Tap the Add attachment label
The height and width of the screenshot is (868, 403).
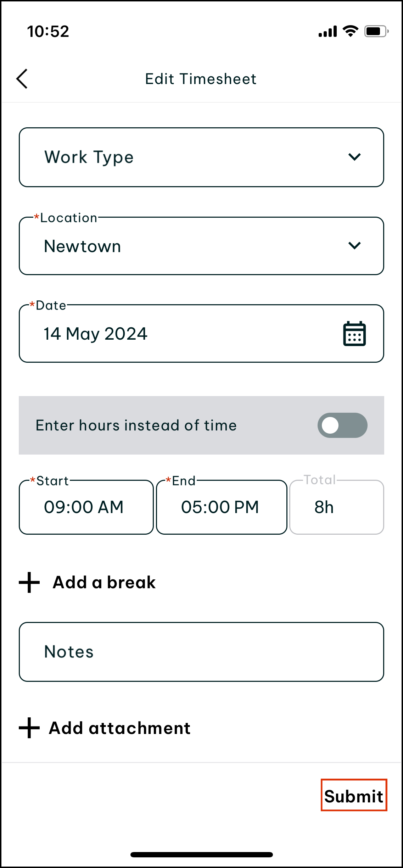(x=120, y=728)
